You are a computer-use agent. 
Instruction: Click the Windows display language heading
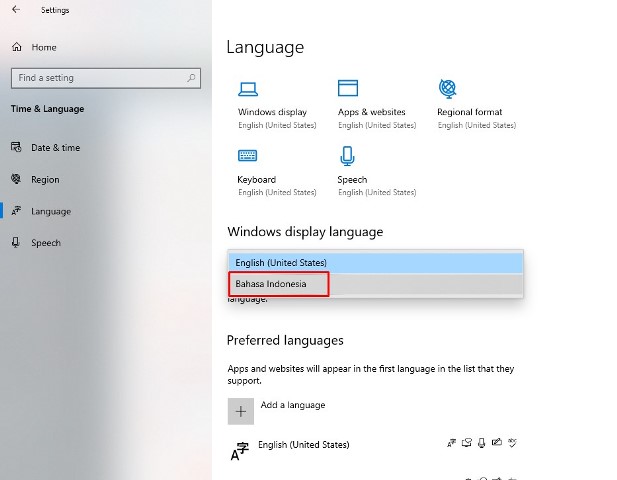(305, 232)
